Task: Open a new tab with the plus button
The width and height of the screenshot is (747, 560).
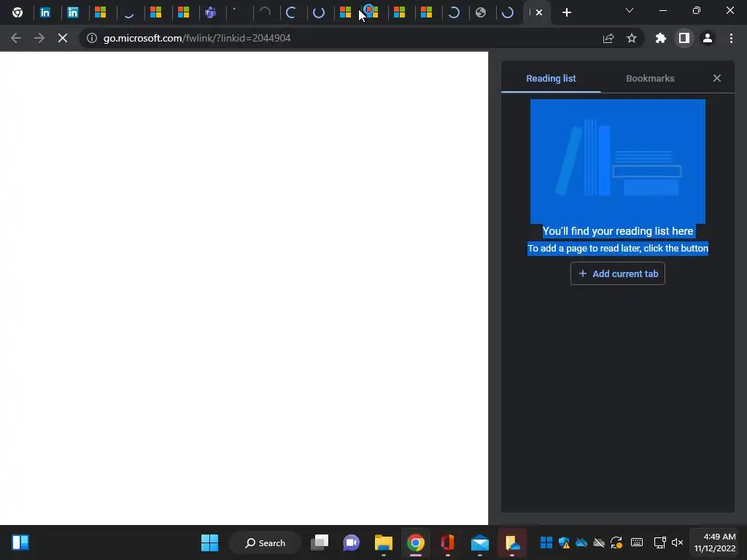Action: 566,12
